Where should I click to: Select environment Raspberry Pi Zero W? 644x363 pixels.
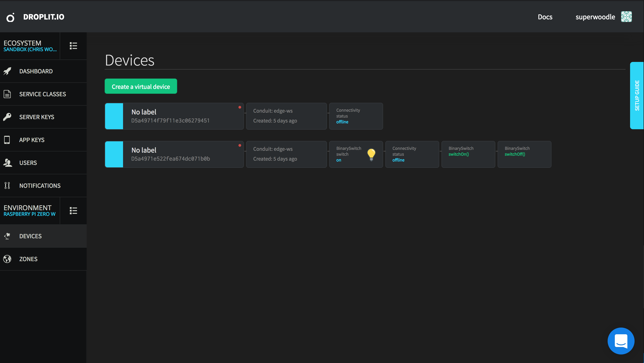[30, 211]
